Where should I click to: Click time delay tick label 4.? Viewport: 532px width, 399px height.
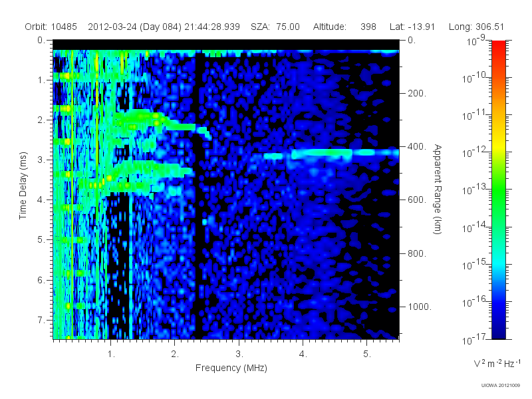click(x=41, y=200)
